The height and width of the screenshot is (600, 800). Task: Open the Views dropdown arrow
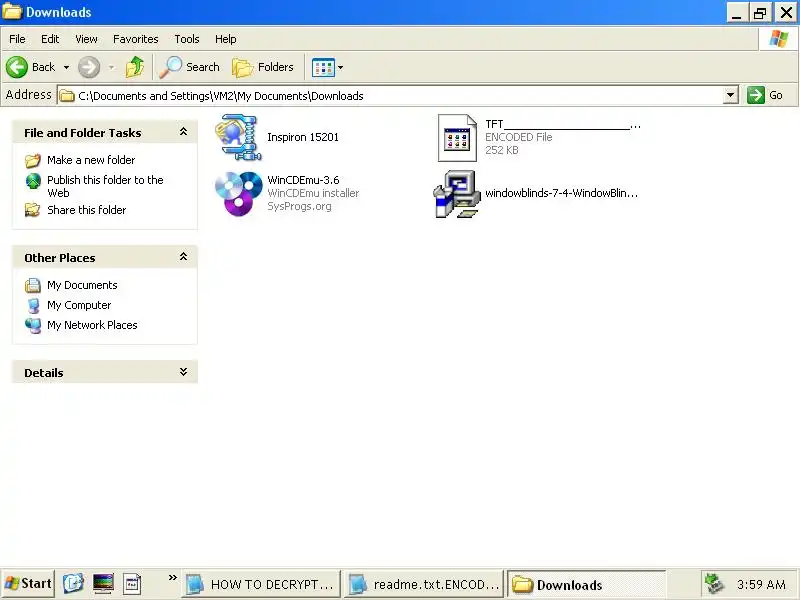(340, 67)
